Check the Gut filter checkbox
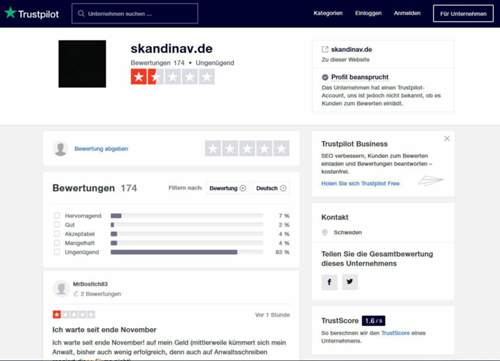Viewport: 500px width, 361px height. coord(57,224)
